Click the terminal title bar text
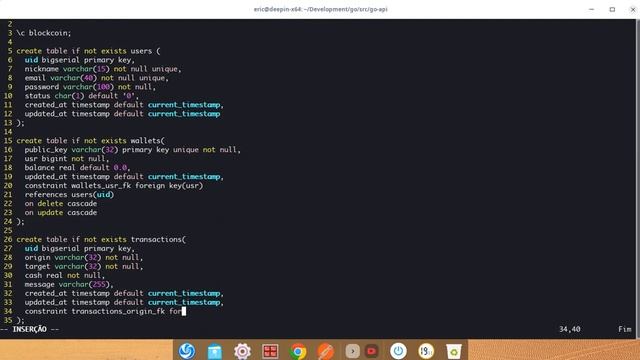This screenshot has height=360, width=640. click(320, 9)
